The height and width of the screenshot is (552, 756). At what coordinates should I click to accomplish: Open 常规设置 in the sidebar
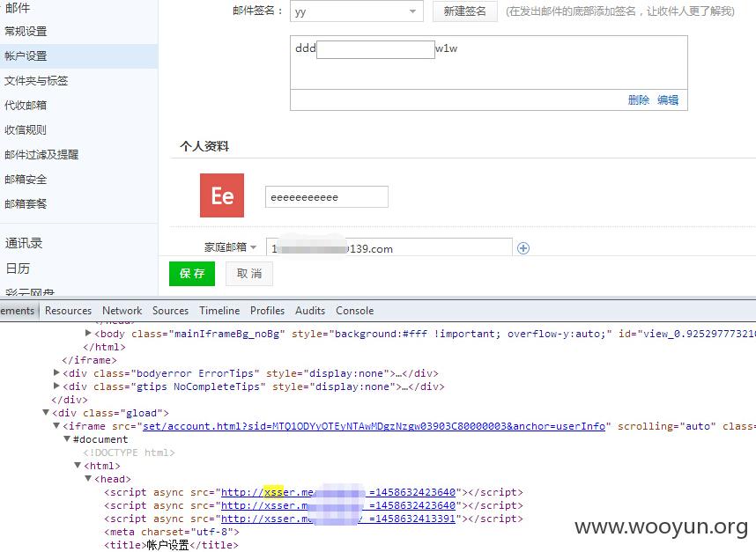(x=26, y=32)
